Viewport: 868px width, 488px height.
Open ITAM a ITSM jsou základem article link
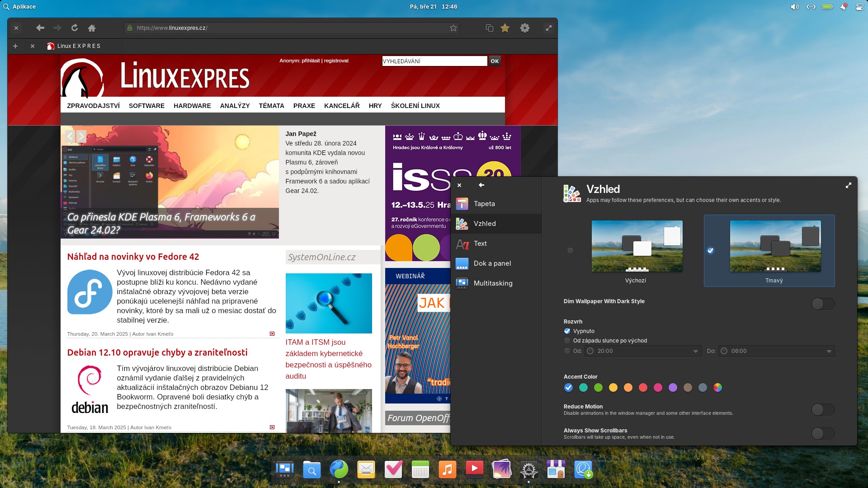click(x=329, y=359)
